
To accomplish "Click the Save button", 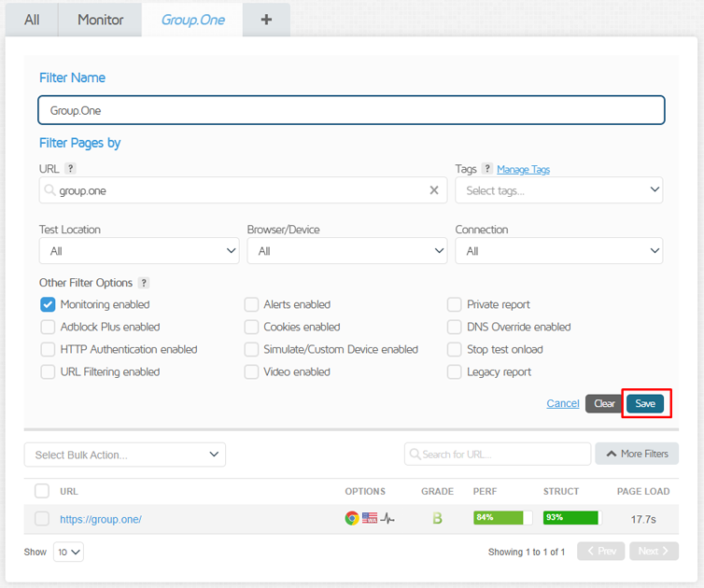I will [x=645, y=403].
